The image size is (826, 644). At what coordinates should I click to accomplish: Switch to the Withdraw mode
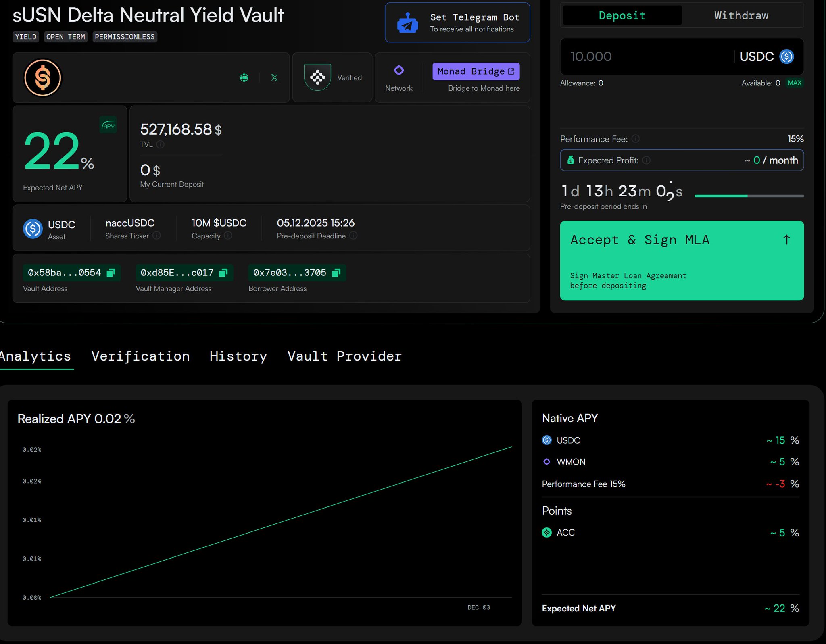(741, 16)
